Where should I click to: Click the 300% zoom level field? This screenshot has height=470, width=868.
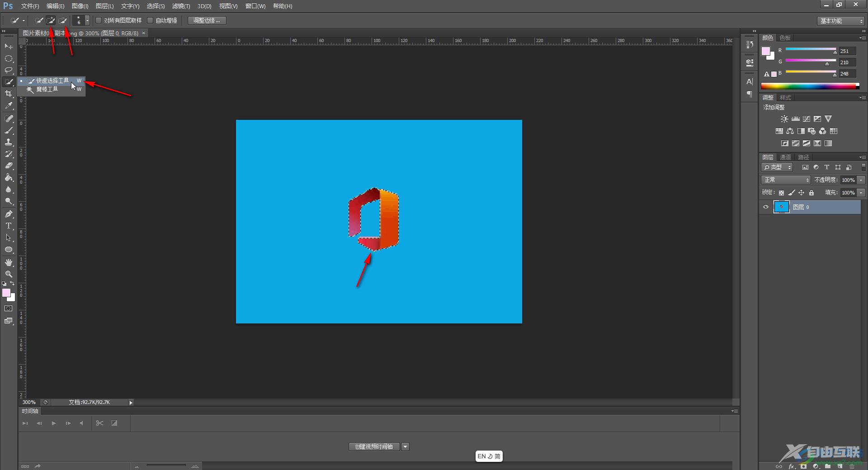(29, 403)
